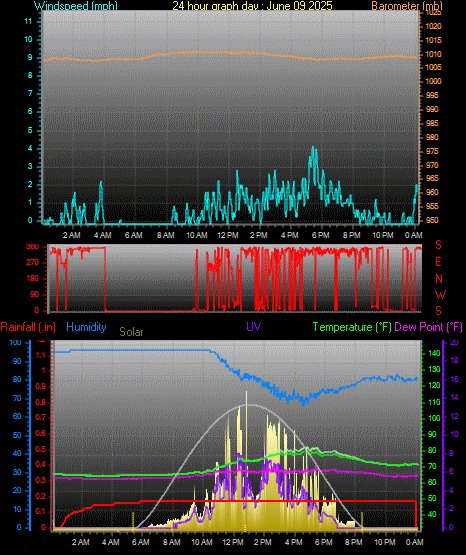Click '8 PM' on the lower graph time axis
Image resolution: width=466 pixels, height=555 pixels.
click(x=353, y=542)
